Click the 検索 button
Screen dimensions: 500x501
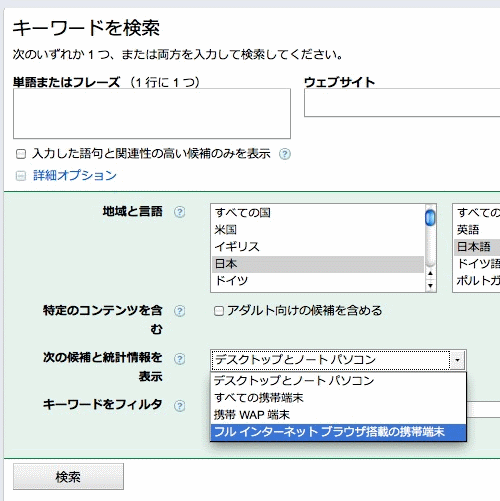[68, 477]
